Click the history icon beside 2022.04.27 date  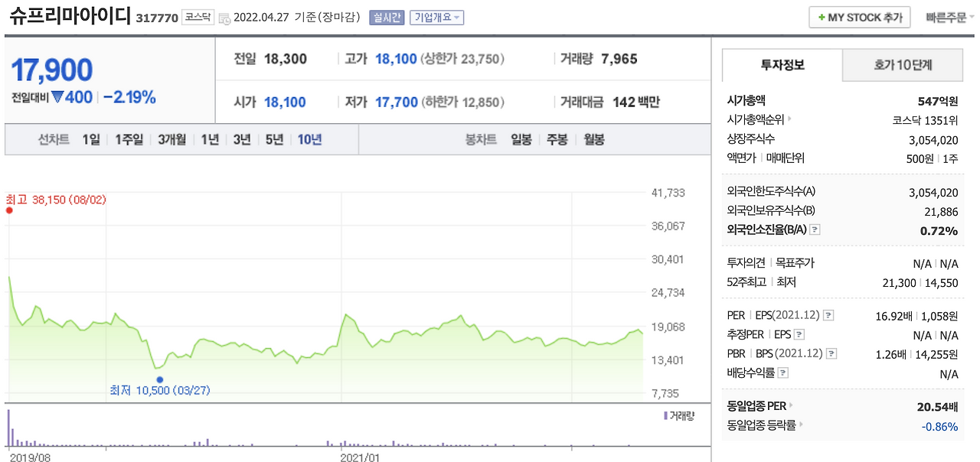pos(224,18)
